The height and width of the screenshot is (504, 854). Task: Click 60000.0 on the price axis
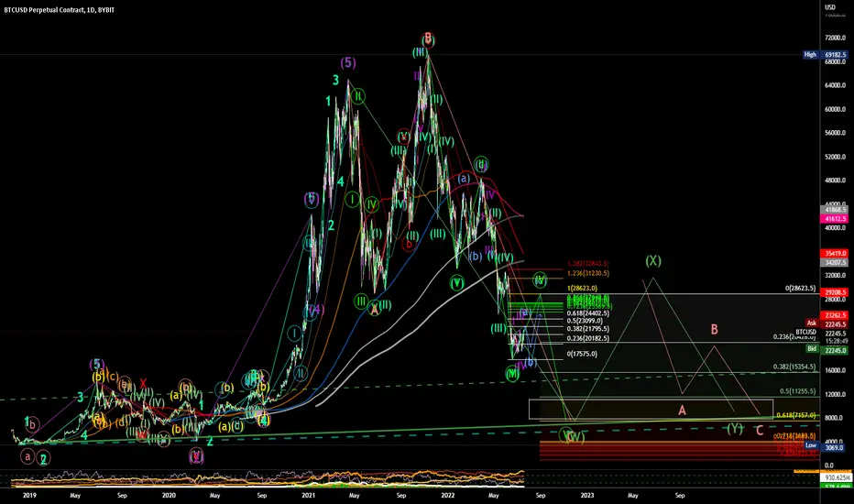tap(836, 109)
